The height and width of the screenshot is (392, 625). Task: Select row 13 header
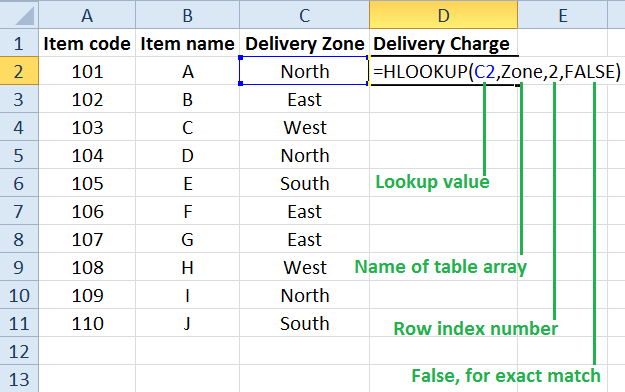[x=19, y=378]
